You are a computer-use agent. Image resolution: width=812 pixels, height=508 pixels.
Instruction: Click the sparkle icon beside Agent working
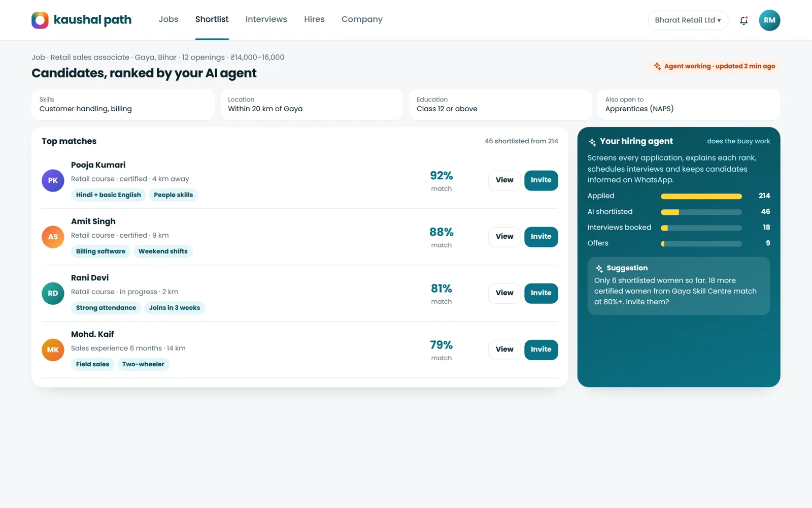[x=657, y=66]
